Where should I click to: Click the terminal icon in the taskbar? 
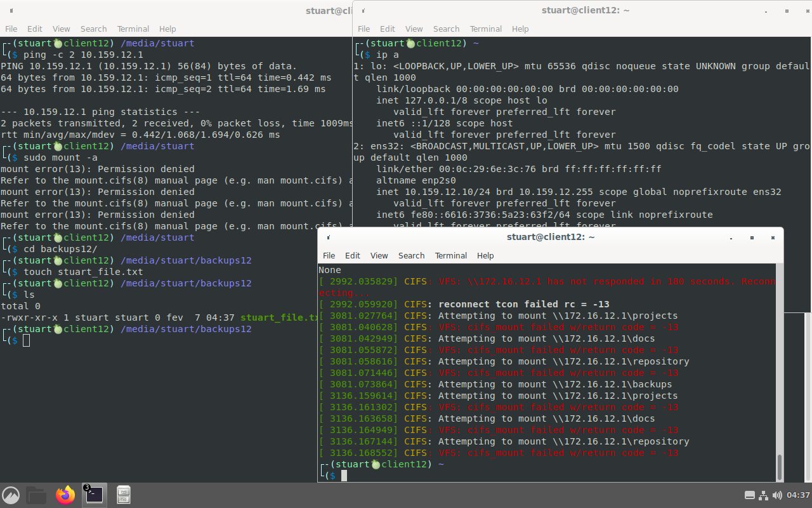coord(94,495)
